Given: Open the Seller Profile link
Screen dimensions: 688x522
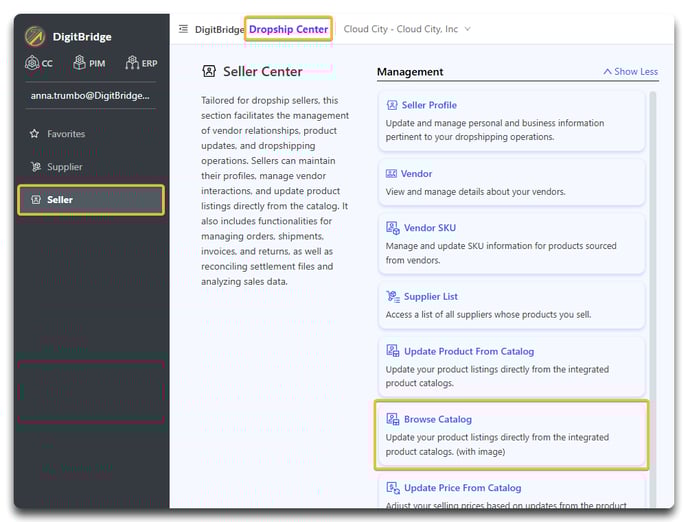Looking at the screenshot, I should pos(430,105).
